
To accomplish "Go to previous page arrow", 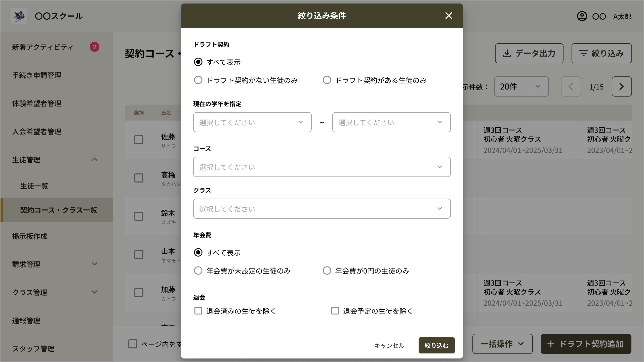I will [x=571, y=86].
